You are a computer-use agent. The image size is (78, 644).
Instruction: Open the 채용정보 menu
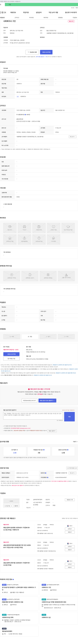pos(13,13)
